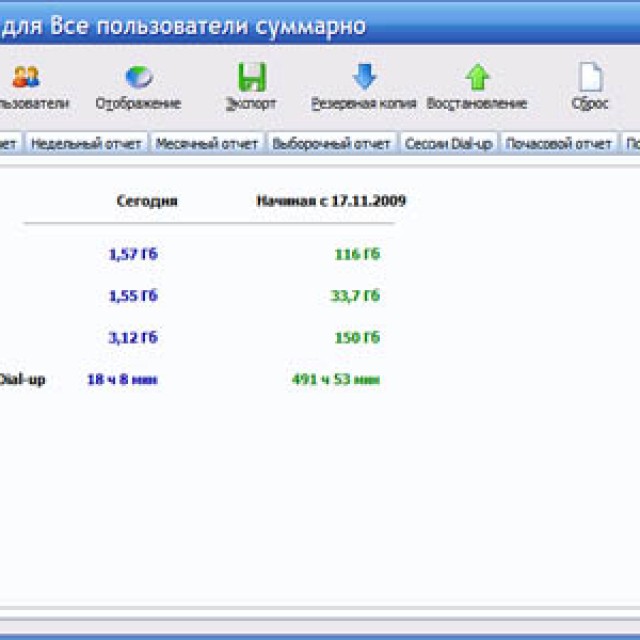Show the Почасовой отчет tab

559,144
